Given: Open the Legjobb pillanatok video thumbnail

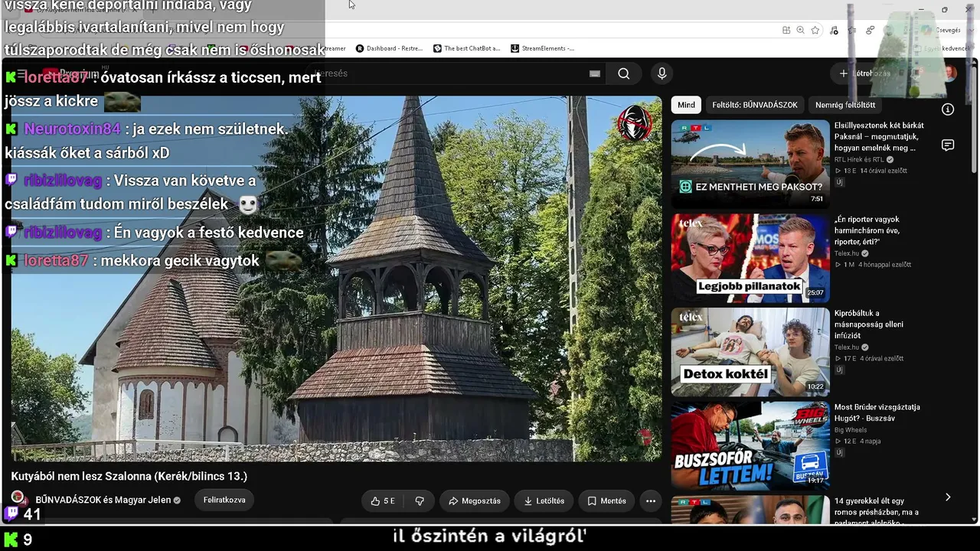Looking at the screenshot, I should pyautogui.click(x=750, y=258).
